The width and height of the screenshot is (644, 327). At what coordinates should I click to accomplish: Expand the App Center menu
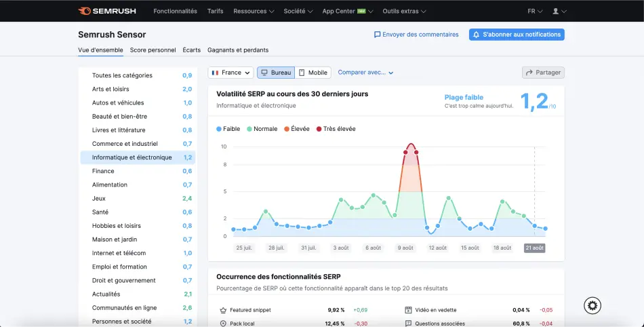pyautogui.click(x=348, y=11)
